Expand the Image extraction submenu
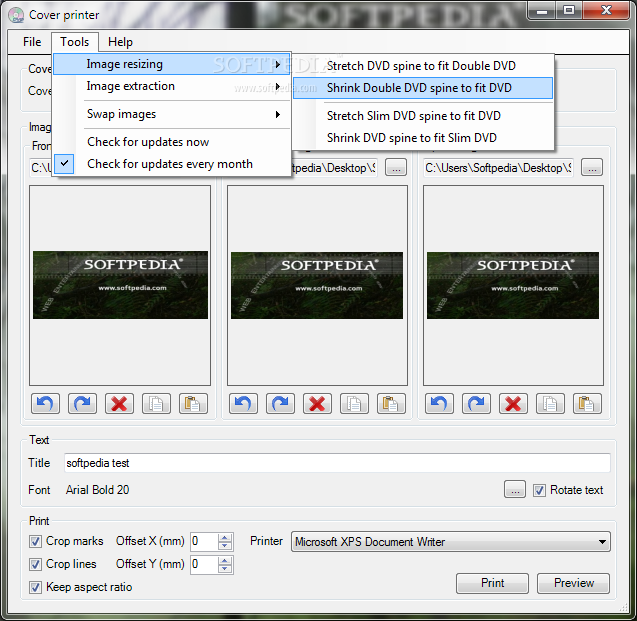The image size is (637, 621). tap(172, 86)
